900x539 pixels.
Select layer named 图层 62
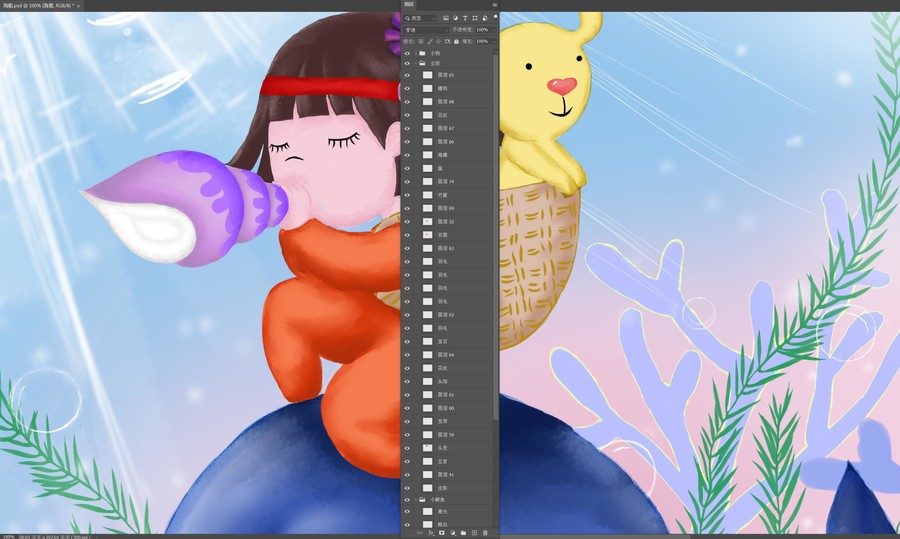pyautogui.click(x=446, y=315)
